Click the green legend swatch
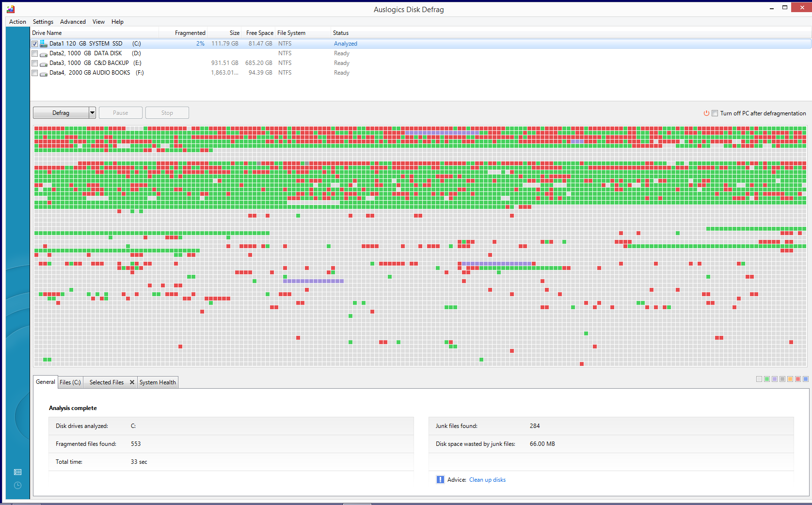 click(x=767, y=379)
